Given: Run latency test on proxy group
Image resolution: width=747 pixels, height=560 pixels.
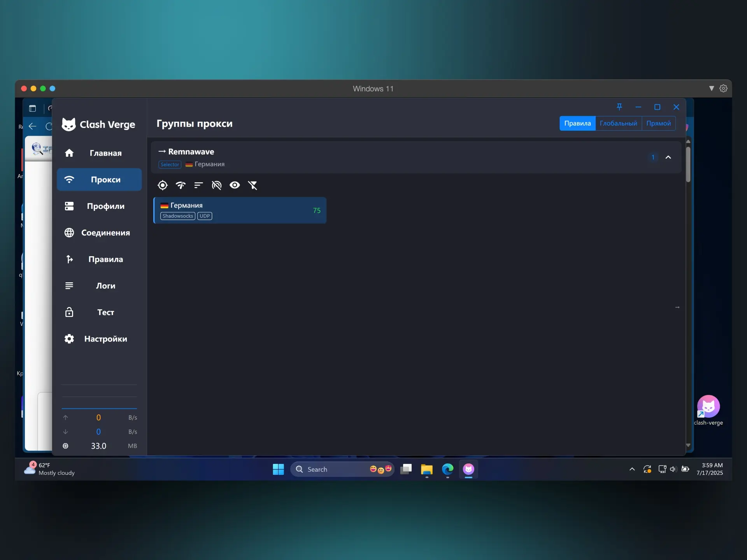Looking at the screenshot, I should pos(180,185).
